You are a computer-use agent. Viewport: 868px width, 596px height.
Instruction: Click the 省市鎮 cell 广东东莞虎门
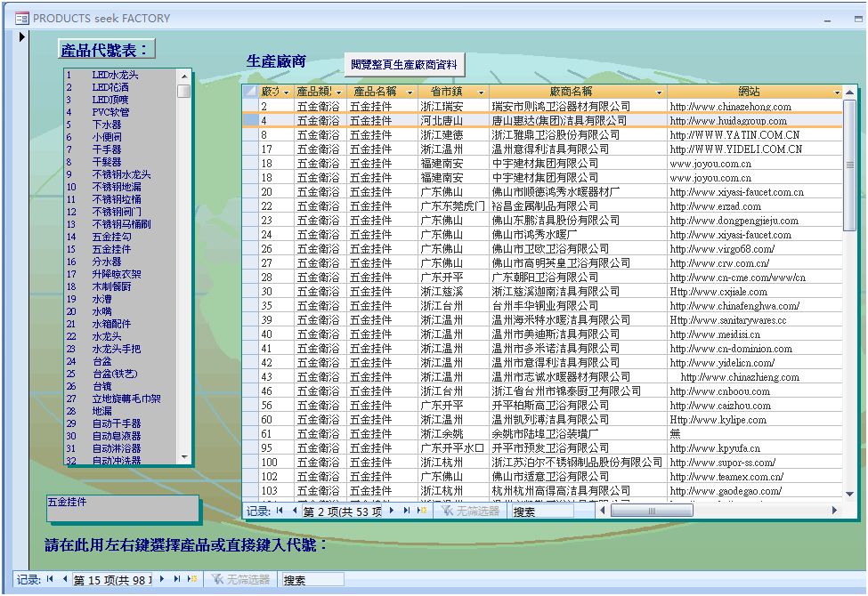453,205
